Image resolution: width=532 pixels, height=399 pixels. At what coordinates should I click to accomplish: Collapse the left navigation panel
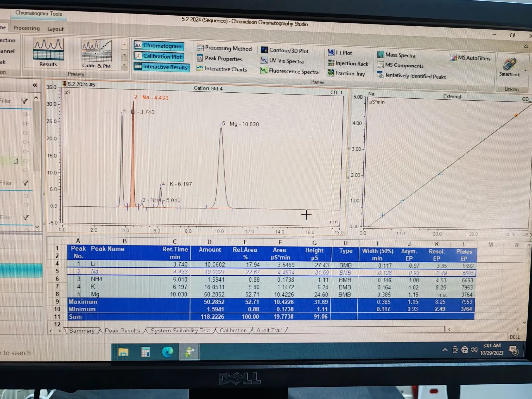[x=35, y=85]
